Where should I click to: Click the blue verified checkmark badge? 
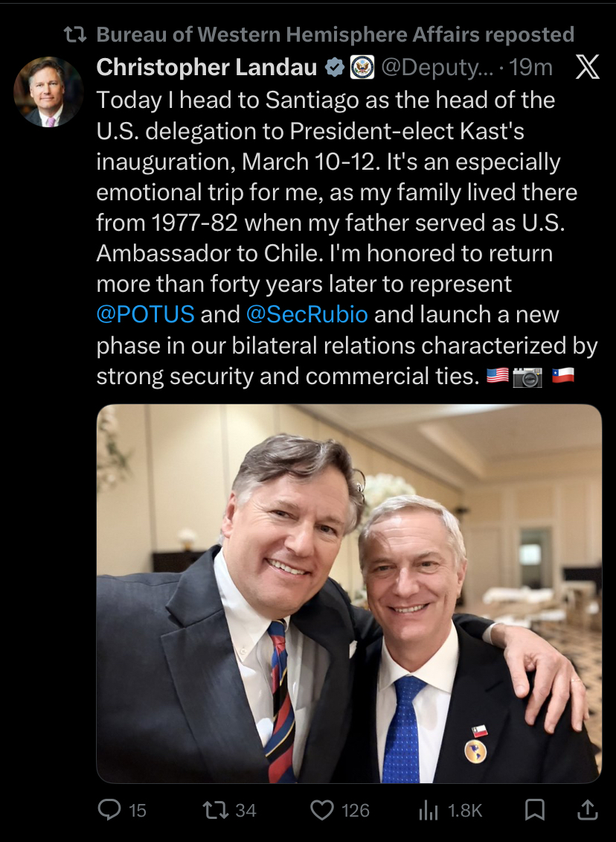point(335,68)
